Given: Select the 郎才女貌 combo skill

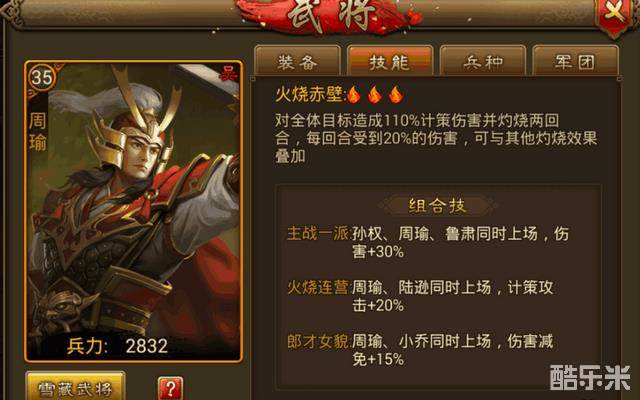Looking at the screenshot, I should pyautogui.click(x=318, y=341).
